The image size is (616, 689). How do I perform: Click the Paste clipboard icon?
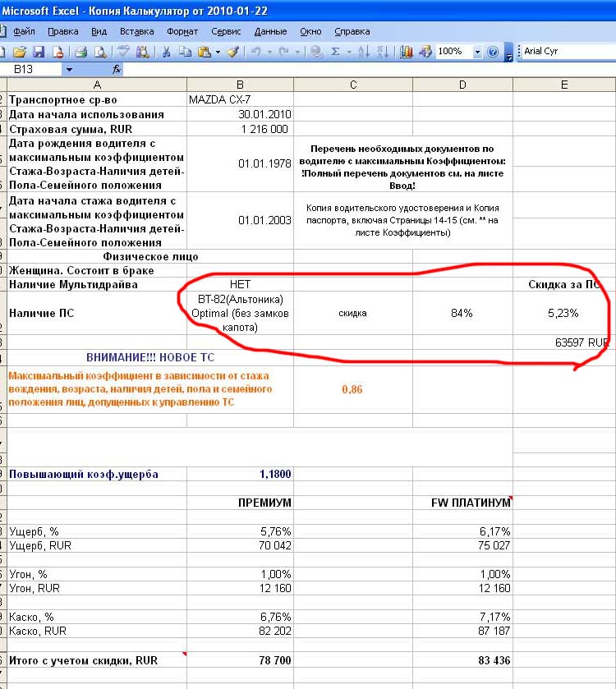(205, 52)
